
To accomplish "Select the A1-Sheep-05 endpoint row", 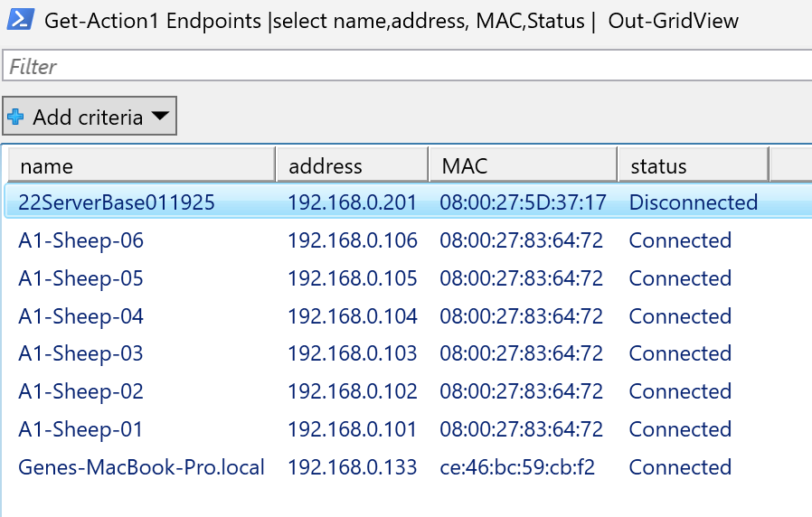I will [81, 278].
